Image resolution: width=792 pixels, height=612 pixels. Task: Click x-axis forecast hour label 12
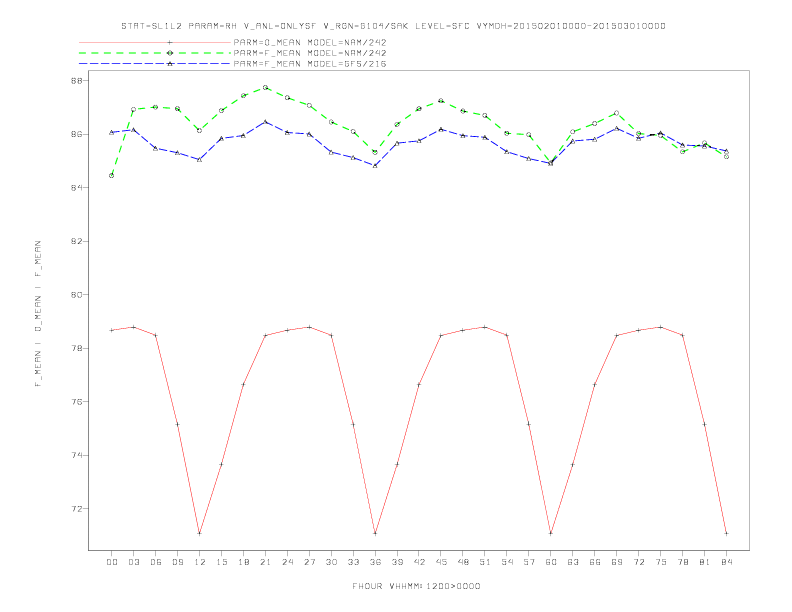(x=200, y=562)
